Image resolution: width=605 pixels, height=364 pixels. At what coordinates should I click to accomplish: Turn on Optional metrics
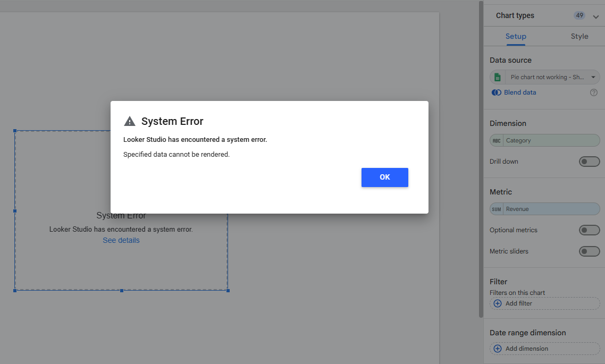point(589,230)
